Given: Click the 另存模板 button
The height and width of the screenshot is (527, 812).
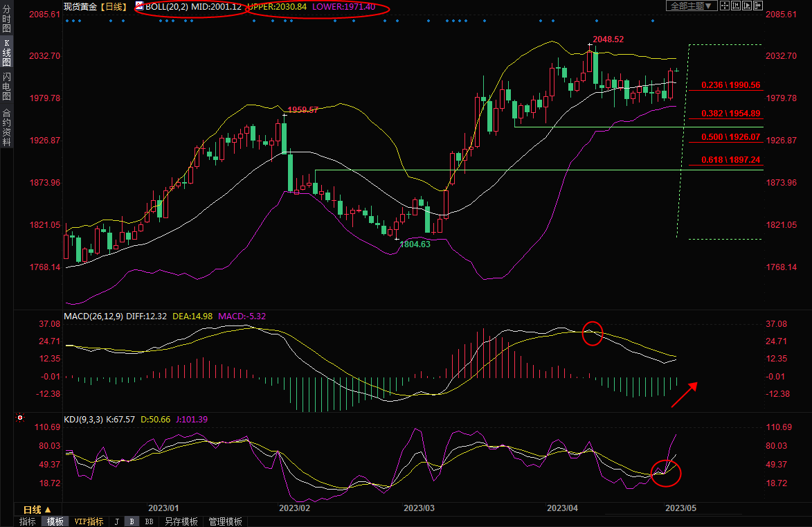Looking at the screenshot, I should [181, 521].
